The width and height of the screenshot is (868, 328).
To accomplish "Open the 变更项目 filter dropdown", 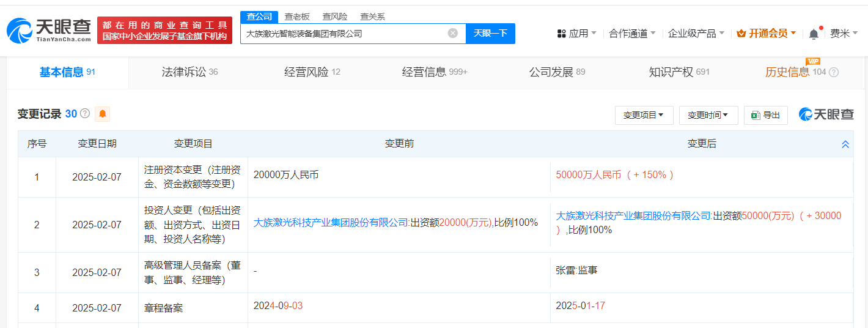I will point(644,115).
